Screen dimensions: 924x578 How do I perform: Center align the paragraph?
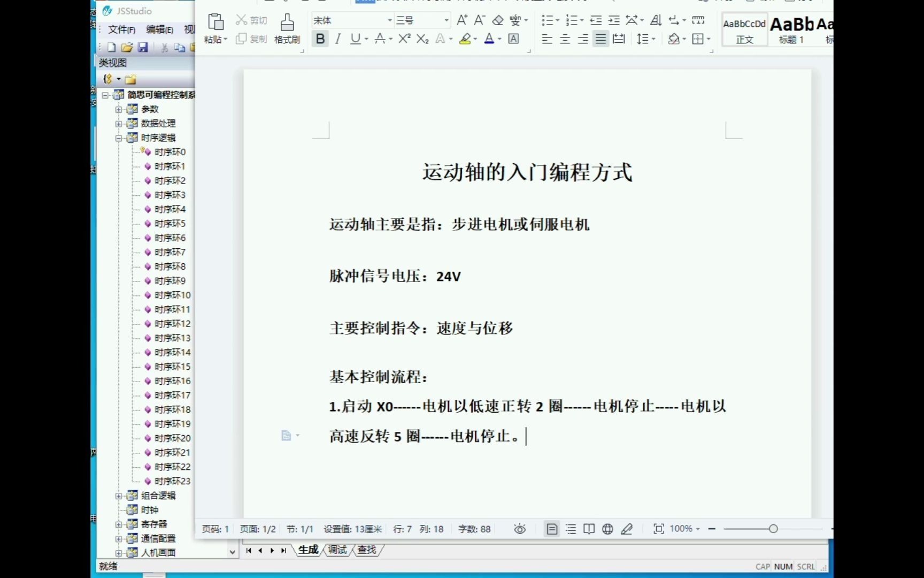click(x=565, y=39)
